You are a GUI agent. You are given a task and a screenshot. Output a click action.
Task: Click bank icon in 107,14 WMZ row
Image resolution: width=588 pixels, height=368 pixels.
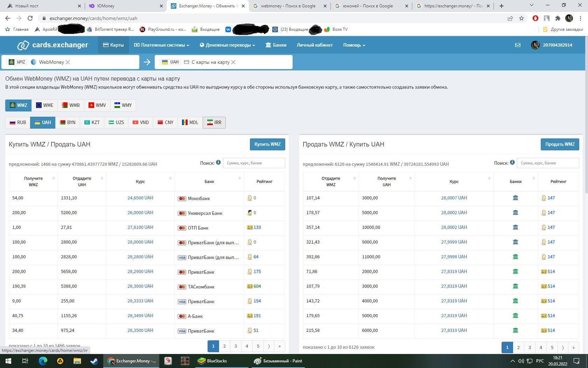pyautogui.click(x=515, y=198)
